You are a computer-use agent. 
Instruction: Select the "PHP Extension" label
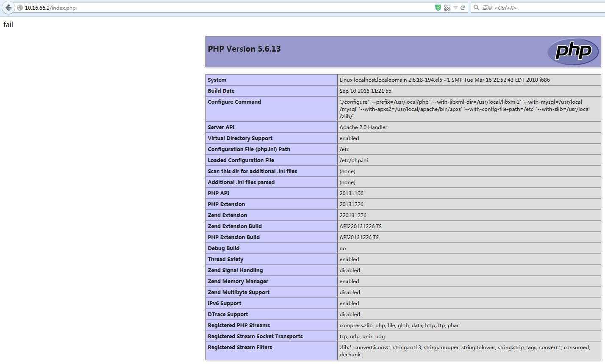pyautogui.click(x=226, y=204)
